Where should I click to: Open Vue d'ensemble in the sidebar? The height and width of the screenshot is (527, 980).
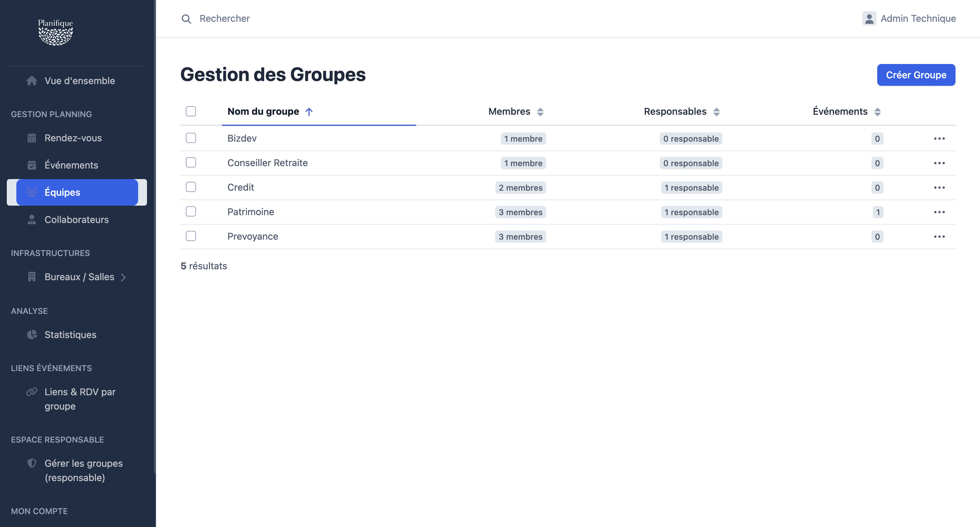[77, 81]
